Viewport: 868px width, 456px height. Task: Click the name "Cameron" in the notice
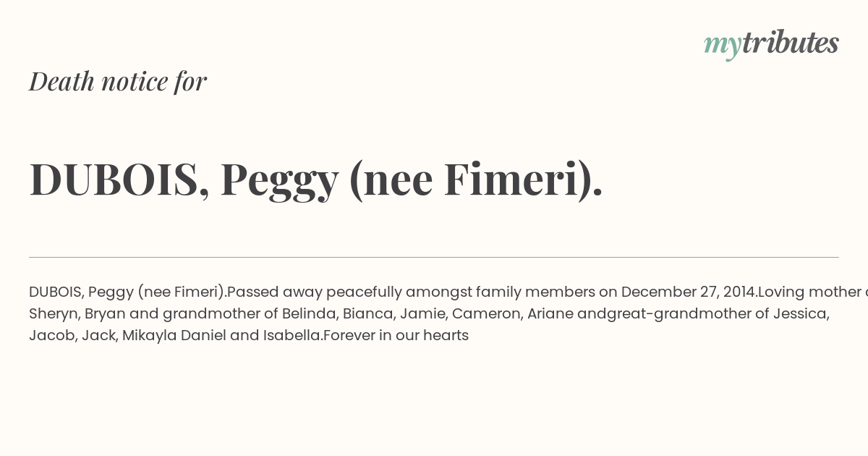486,313
